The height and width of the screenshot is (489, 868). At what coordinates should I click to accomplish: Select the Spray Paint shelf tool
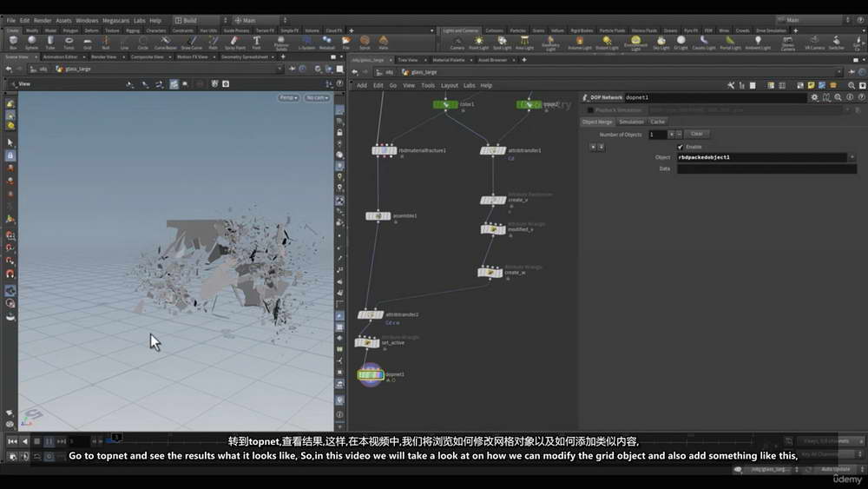tap(234, 43)
